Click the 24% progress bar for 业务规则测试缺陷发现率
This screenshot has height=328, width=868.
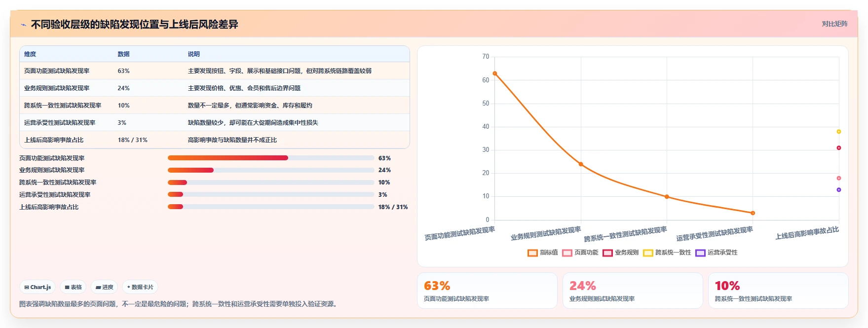point(271,170)
